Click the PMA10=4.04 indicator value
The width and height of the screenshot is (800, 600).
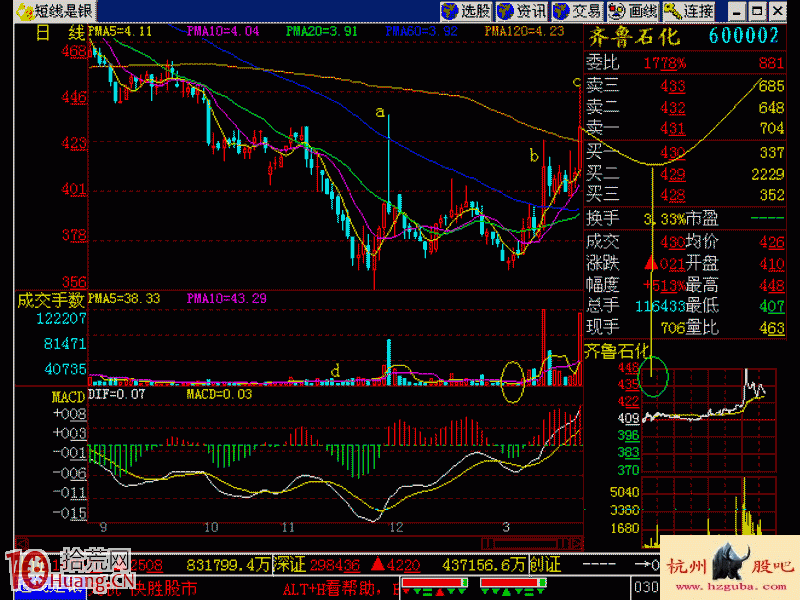coord(223,31)
